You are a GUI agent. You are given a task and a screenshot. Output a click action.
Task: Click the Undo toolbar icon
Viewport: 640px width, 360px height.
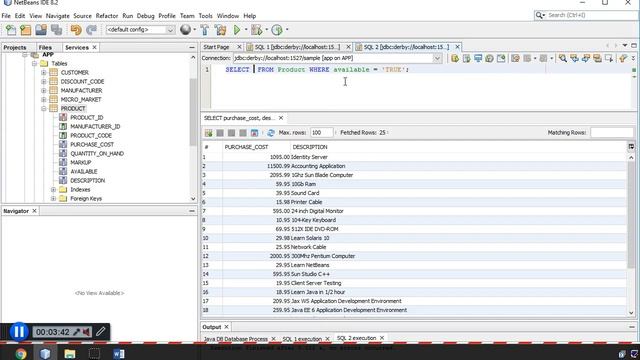(x=76, y=30)
